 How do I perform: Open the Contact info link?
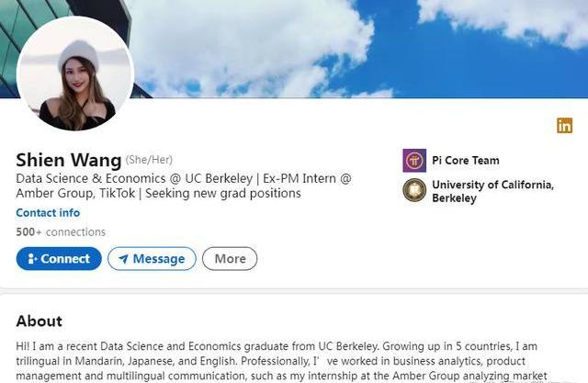coord(48,213)
